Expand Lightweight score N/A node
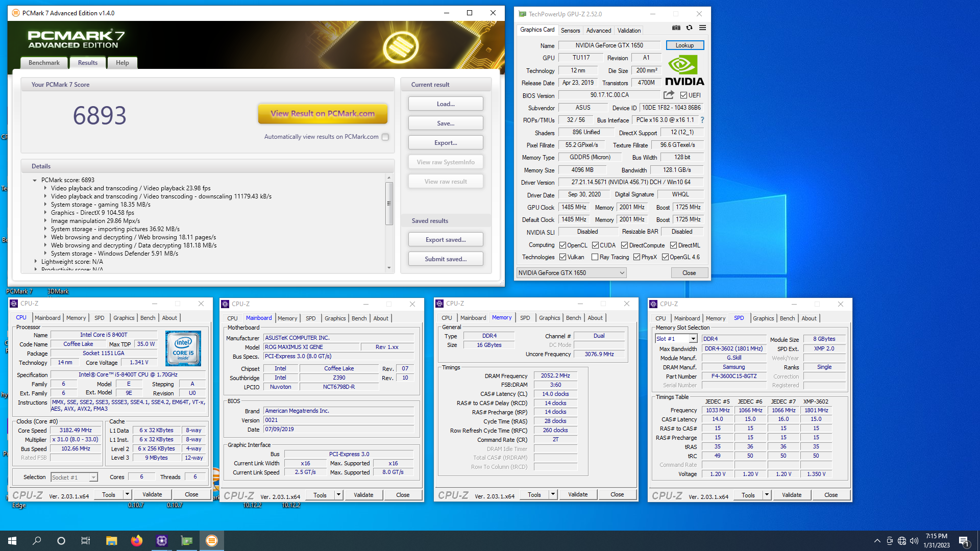The width and height of the screenshot is (980, 551). pyautogui.click(x=35, y=262)
